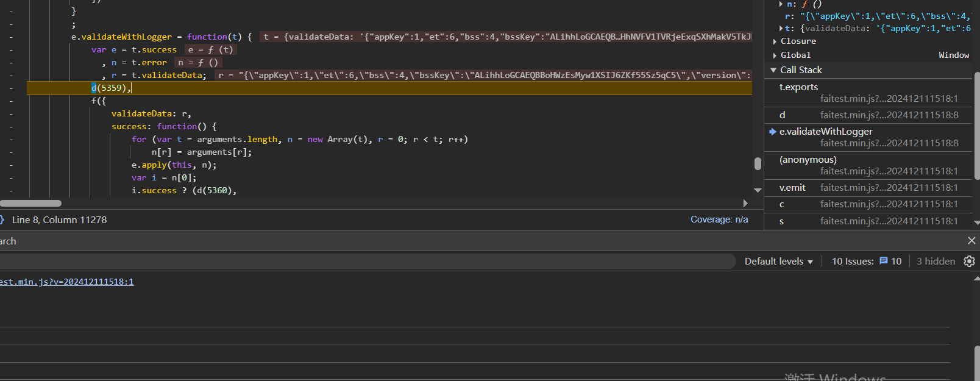Click Coverage: n/a in the status bar
Image resolution: width=980 pixels, height=381 pixels.
[x=719, y=219]
